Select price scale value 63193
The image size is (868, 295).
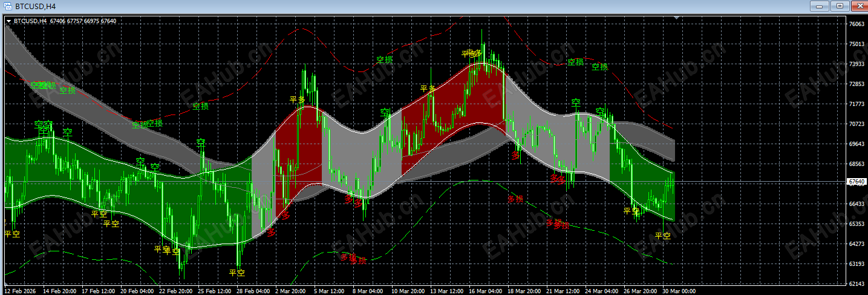click(856, 264)
